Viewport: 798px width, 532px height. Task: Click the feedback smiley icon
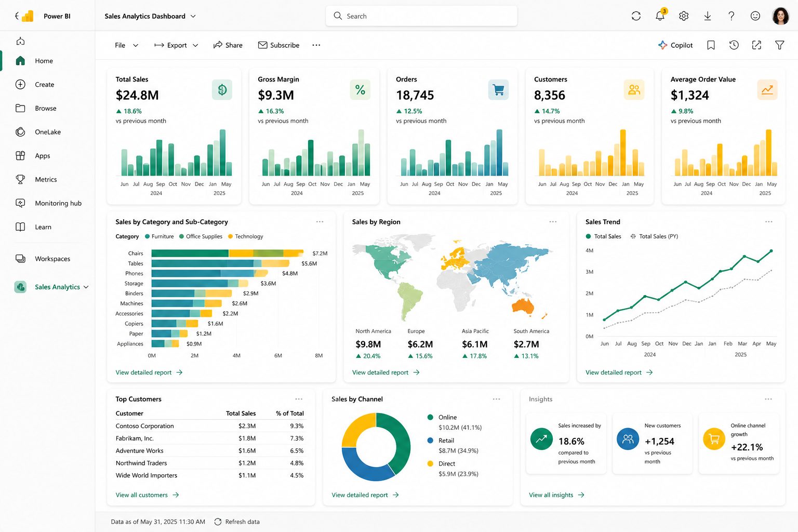(755, 16)
